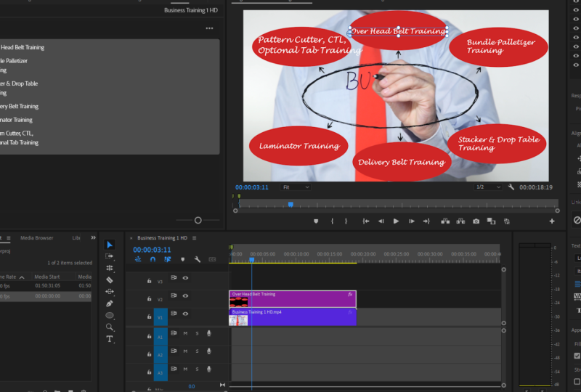Mute the A1 audio track
Image resolution: width=581 pixels, height=392 pixels.
point(185,333)
